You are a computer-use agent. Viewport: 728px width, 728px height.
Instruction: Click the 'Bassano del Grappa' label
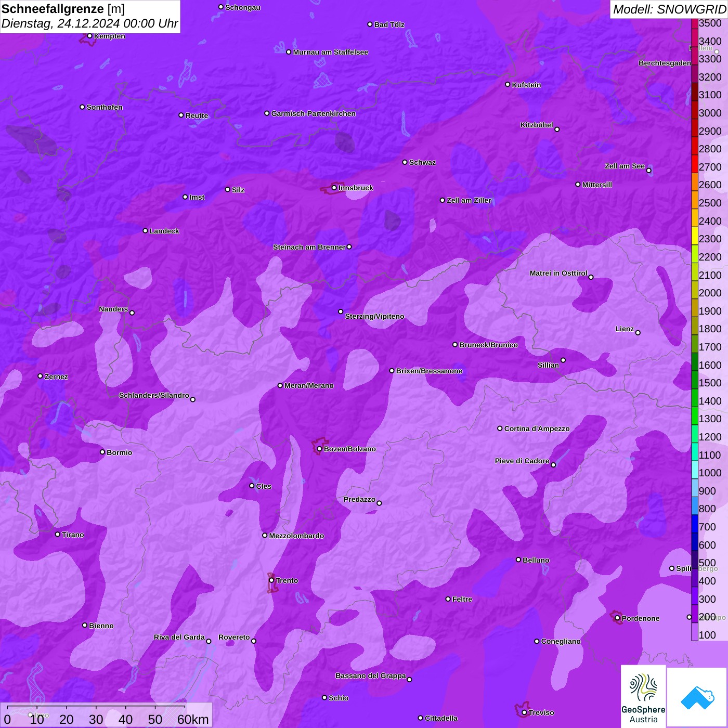(x=371, y=675)
